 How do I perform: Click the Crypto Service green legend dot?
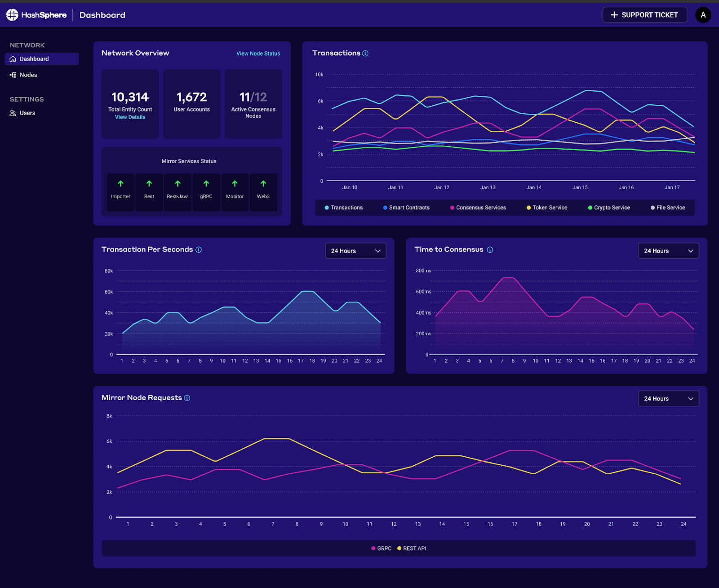590,208
